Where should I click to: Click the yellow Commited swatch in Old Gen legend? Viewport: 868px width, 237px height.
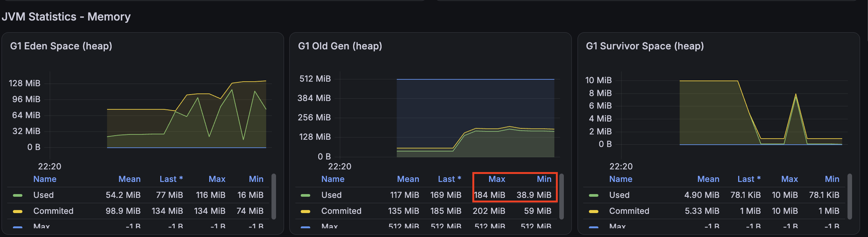pos(306,211)
